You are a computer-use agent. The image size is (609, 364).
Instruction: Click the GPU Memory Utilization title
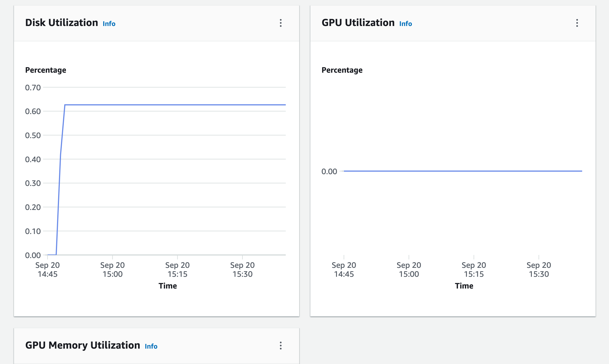(82, 345)
